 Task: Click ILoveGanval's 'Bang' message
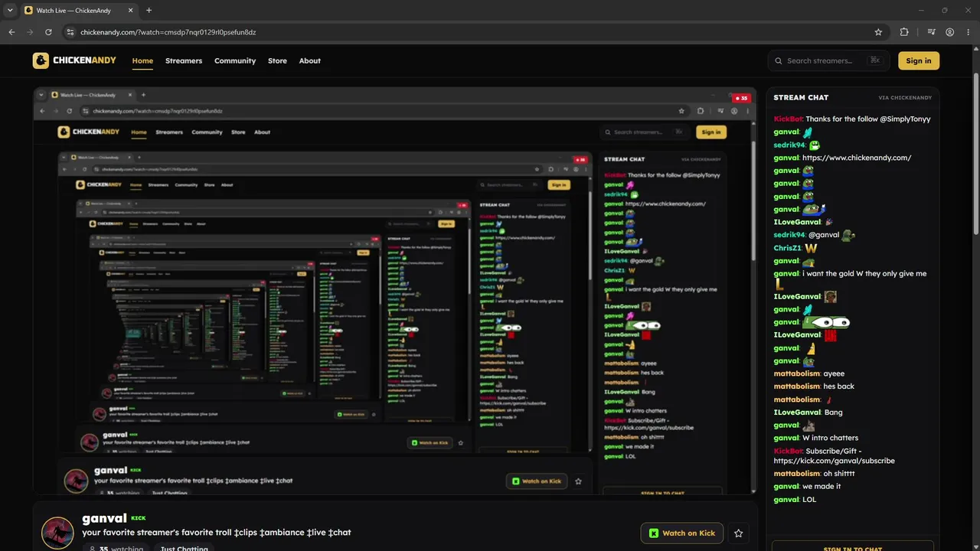pyautogui.click(x=833, y=412)
